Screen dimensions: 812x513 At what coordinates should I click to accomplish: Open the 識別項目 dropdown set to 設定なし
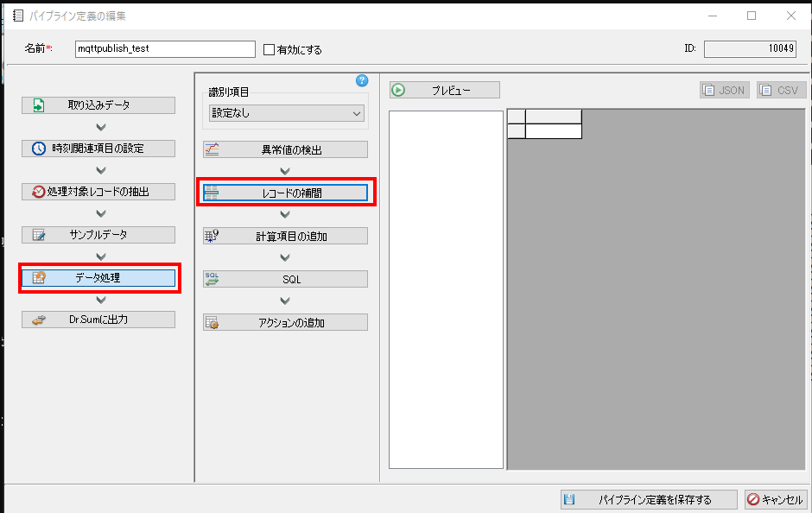click(x=287, y=113)
